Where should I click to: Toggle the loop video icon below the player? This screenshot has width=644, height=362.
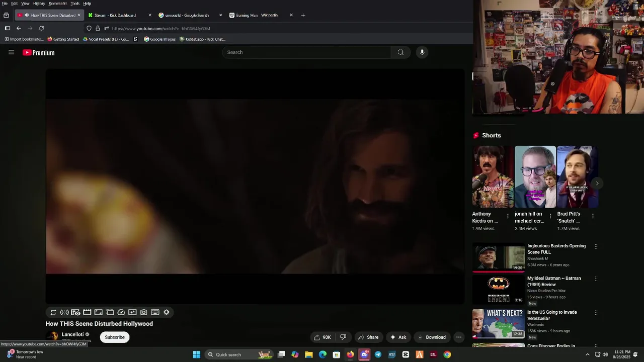tap(53, 312)
